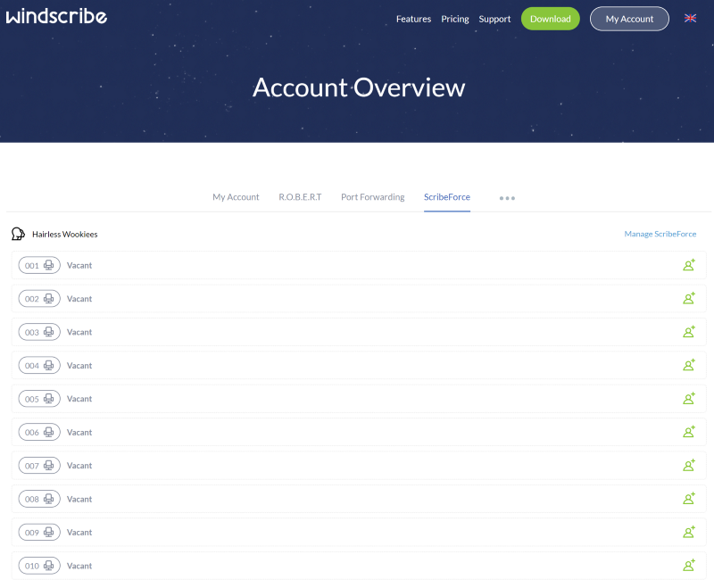Click the green Download button

click(x=550, y=19)
